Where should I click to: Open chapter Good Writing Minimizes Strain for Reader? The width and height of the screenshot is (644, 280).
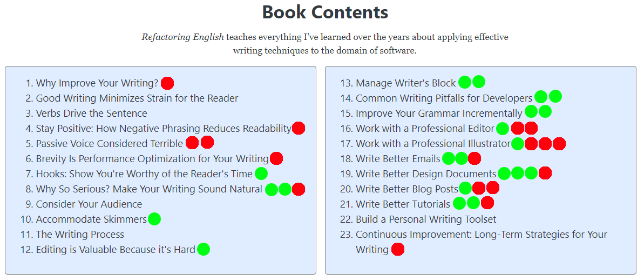coord(137,98)
